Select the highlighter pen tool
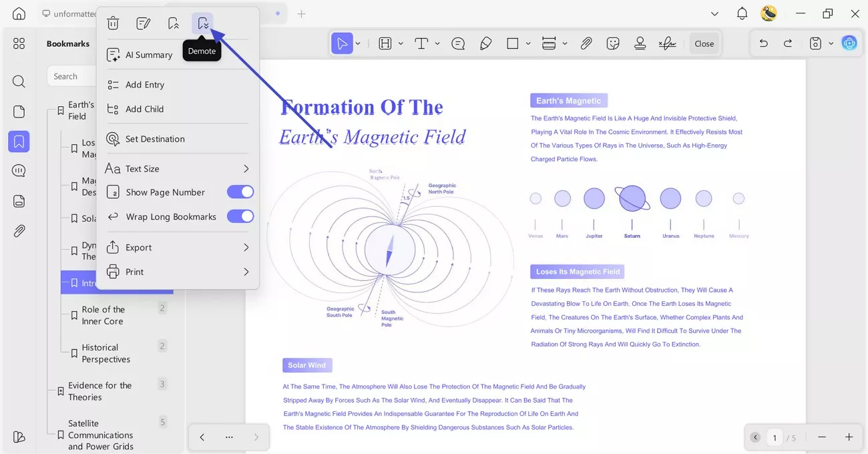 pos(486,43)
